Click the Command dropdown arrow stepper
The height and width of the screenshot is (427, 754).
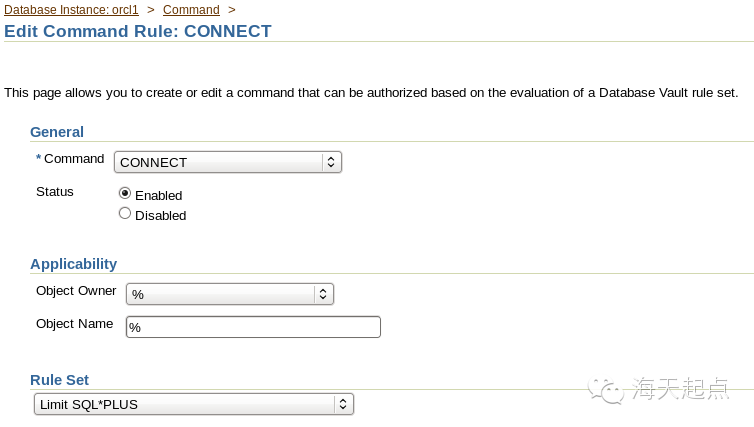tap(331, 162)
